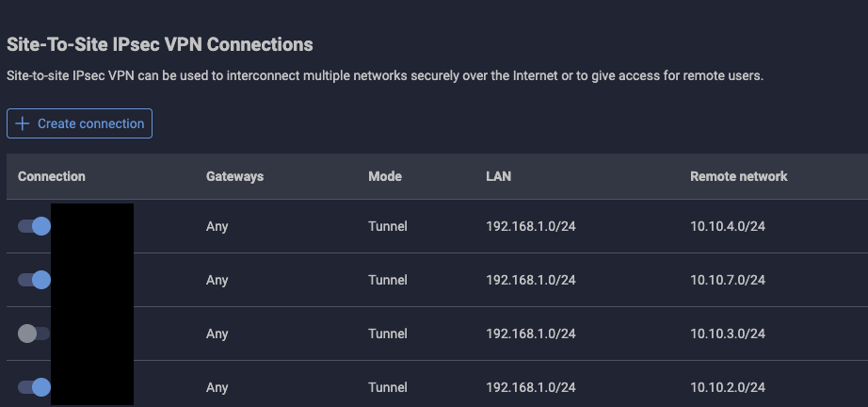The height and width of the screenshot is (407, 868).
Task: Click Any gateway in the 10.10.3.0/24 row
Action: click(217, 334)
